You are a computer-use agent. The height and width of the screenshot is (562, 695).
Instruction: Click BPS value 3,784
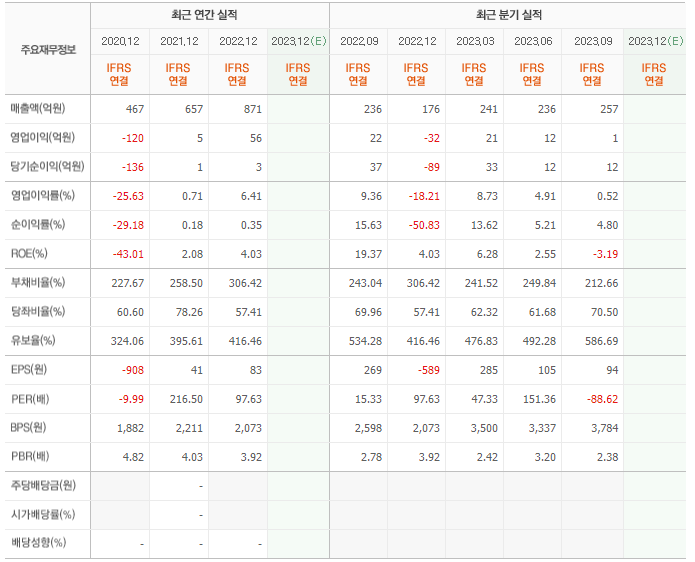(605, 429)
